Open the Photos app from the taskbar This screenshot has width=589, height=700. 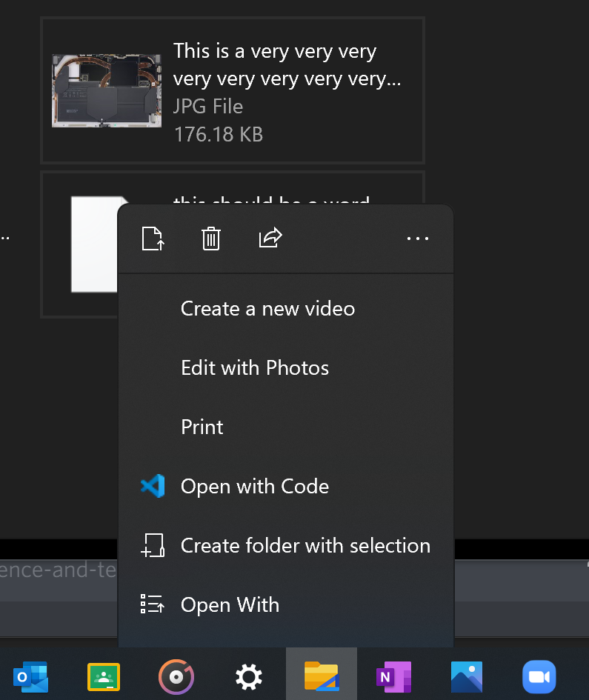click(x=466, y=676)
